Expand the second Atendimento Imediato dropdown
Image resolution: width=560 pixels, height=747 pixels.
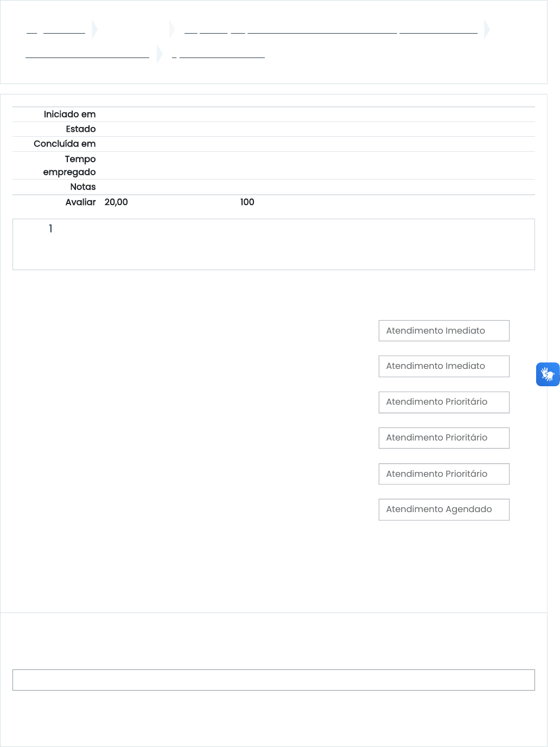(443, 366)
